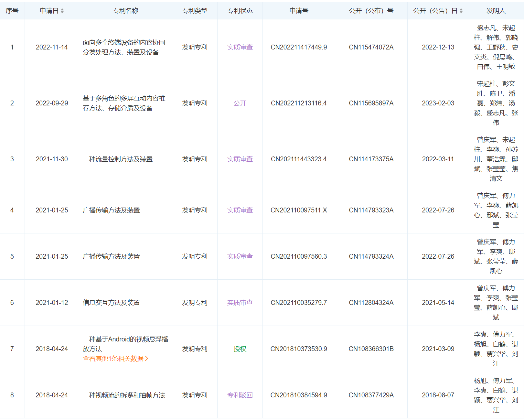The width and height of the screenshot is (524, 420).
Task: Click the 专利状态 column header
Action: click(240, 11)
